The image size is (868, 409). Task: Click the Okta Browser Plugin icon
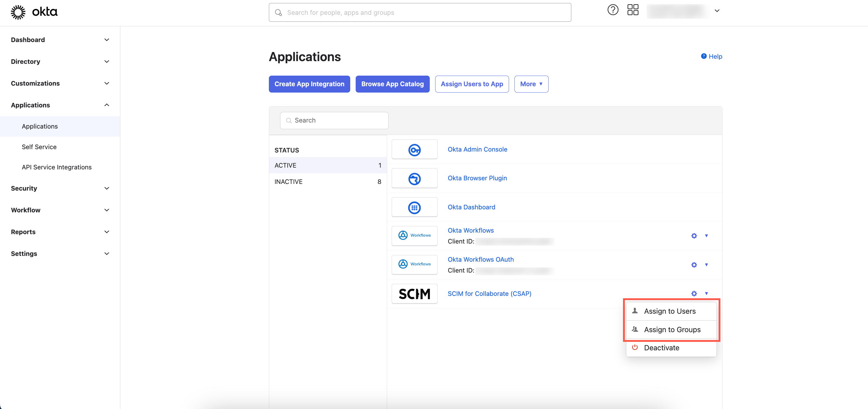click(414, 178)
